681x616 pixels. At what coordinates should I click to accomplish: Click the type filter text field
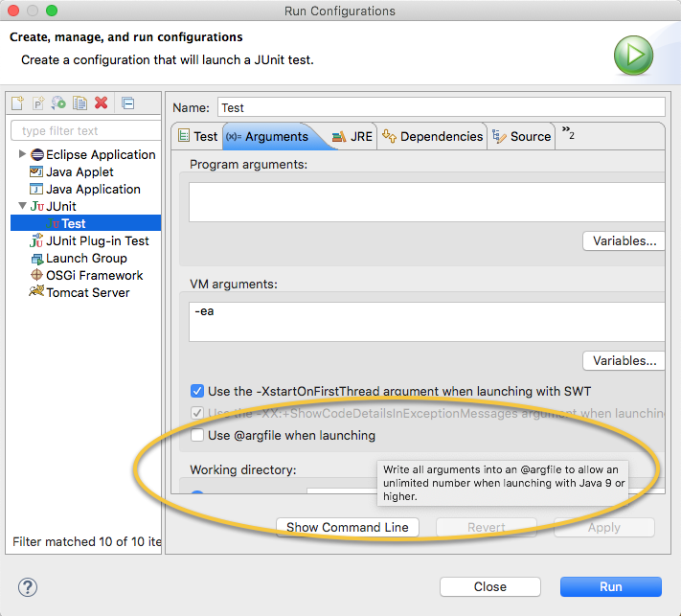click(86, 130)
